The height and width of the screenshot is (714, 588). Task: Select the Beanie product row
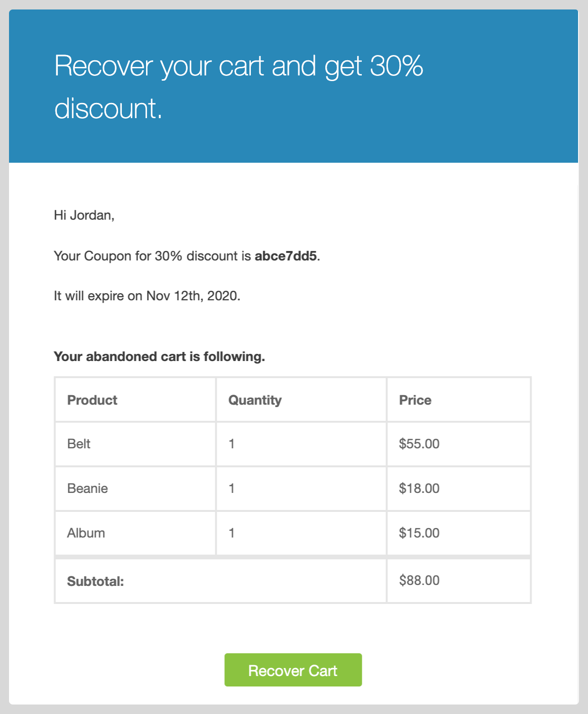(87, 488)
